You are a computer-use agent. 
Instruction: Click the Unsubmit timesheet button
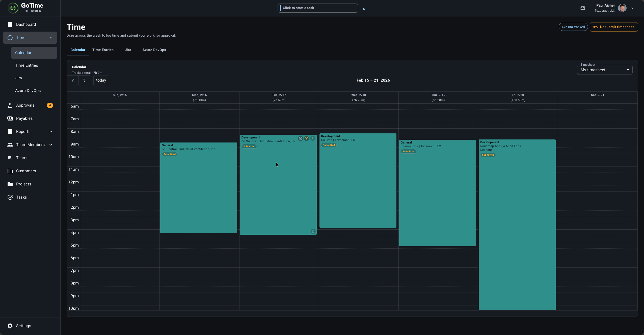coord(614,27)
